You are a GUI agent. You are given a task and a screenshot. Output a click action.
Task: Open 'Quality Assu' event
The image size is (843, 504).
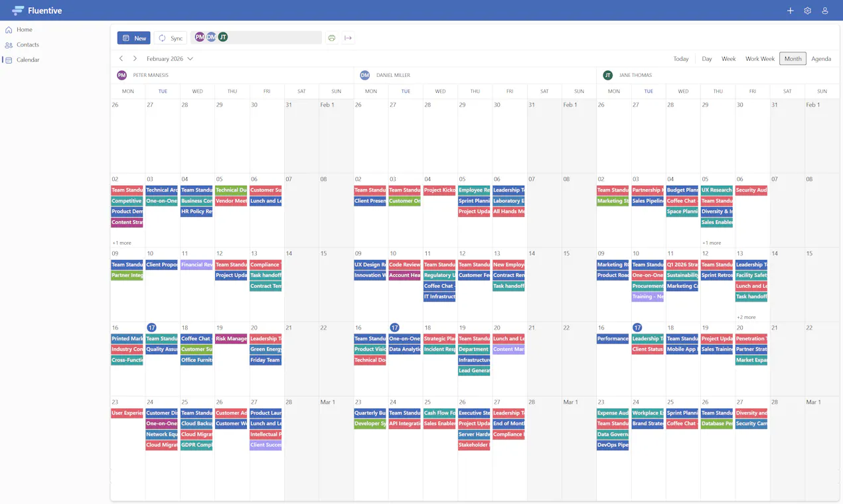click(162, 349)
